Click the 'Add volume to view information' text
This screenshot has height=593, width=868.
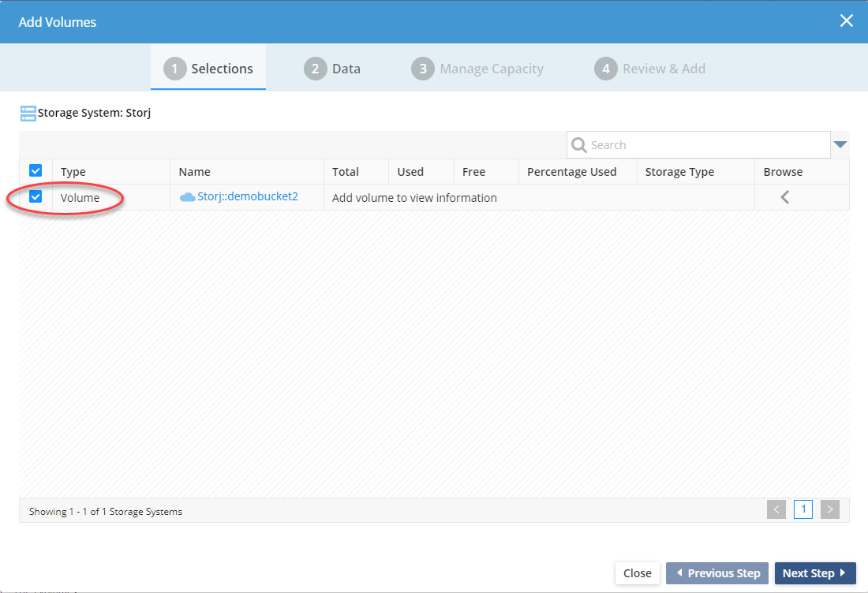[414, 198]
